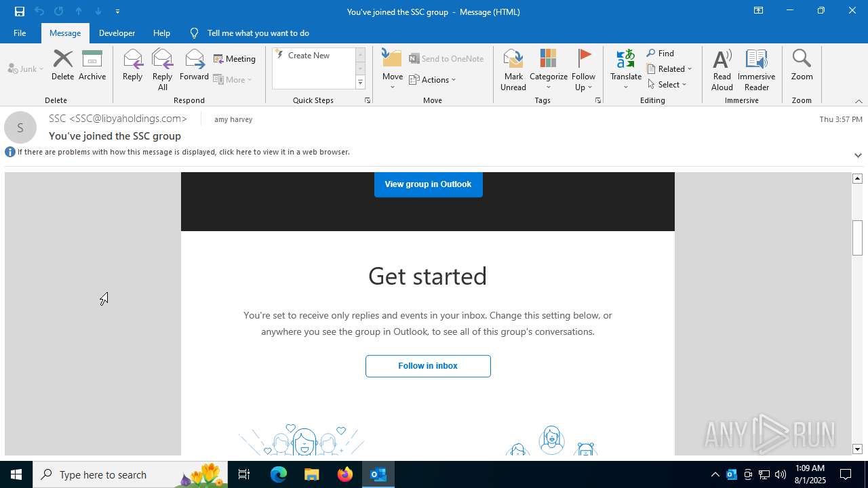Click the SSC sender avatar

(20, 127)
